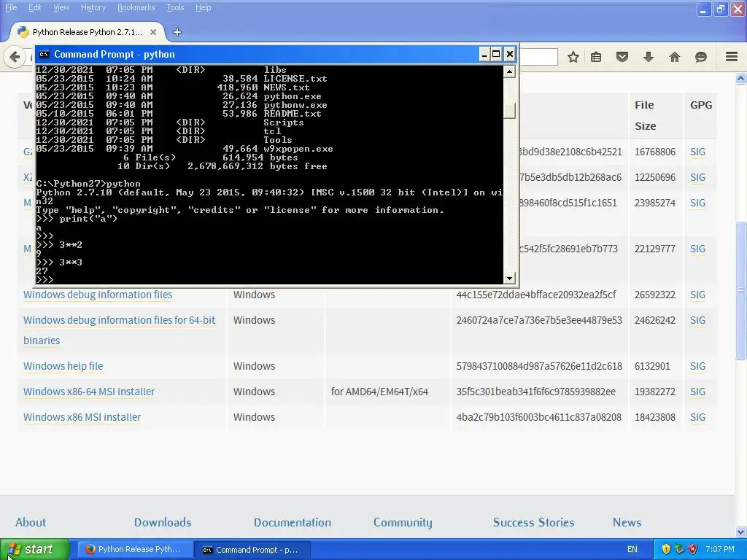Open new tab with plus button
The height and width of the screenshot is (560, 747).
177,32
